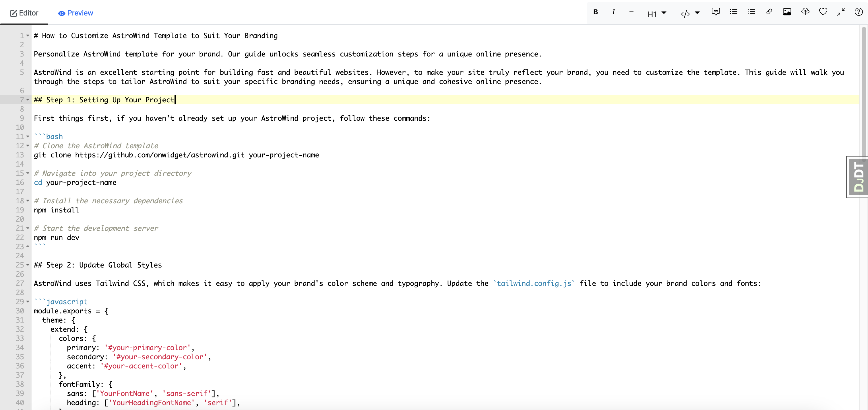
Task: Click the '#your-accent-color' string
Action: 141,366
